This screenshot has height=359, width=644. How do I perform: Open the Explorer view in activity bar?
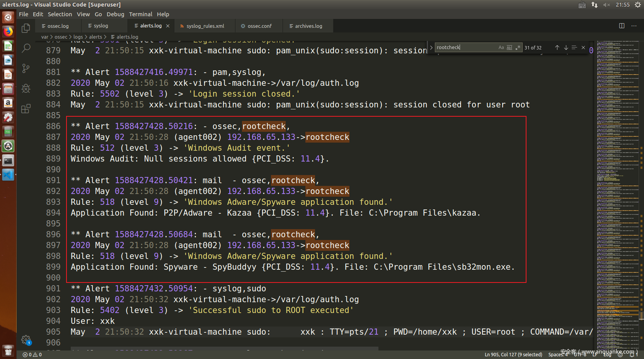(26, 28)
